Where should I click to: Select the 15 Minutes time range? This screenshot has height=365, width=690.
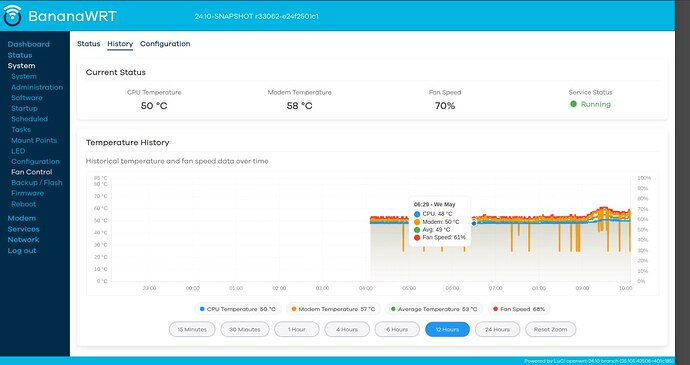[192, 329]
